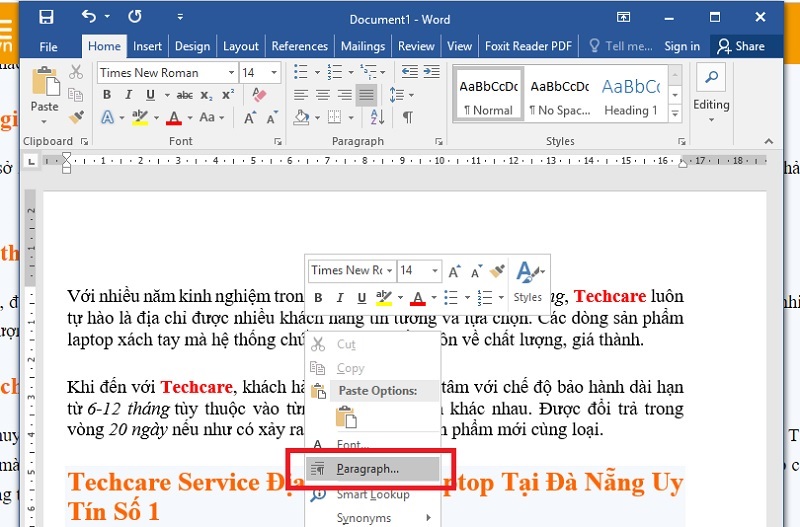Apply superscript formatting
800x527 pixels.
(228, 95)
